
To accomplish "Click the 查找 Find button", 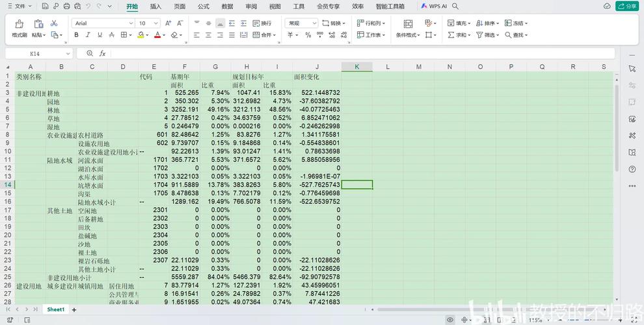I will point(517,35).
